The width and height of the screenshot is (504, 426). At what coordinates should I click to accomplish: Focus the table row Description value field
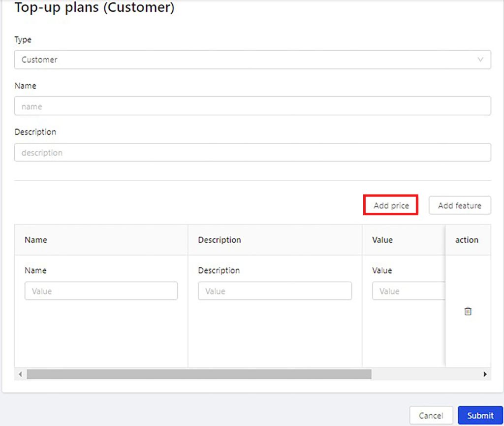(x=275, y=291)
